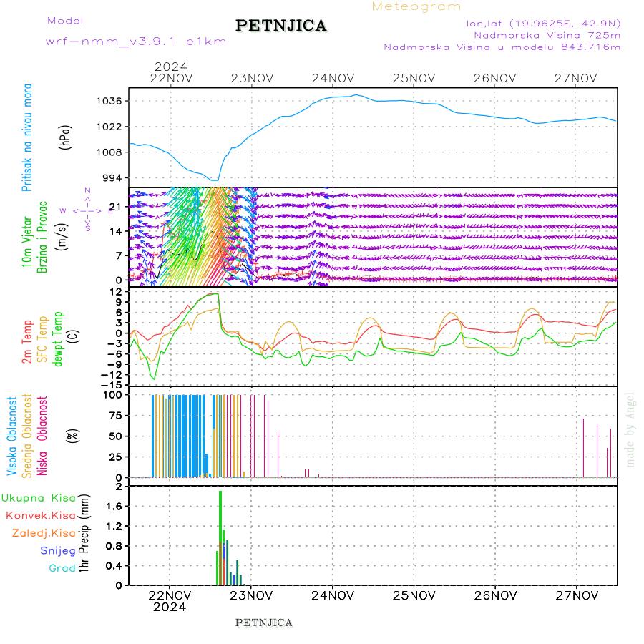The image size is (644, 644).
Task: Click the bottom axis '26NOV' label
Action: [495, 595]
